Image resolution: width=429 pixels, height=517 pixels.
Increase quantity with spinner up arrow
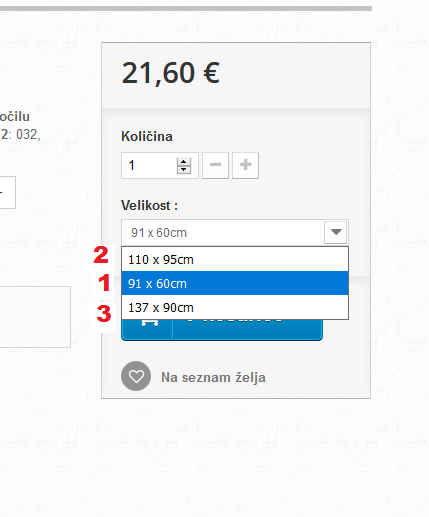pos(184,162)
